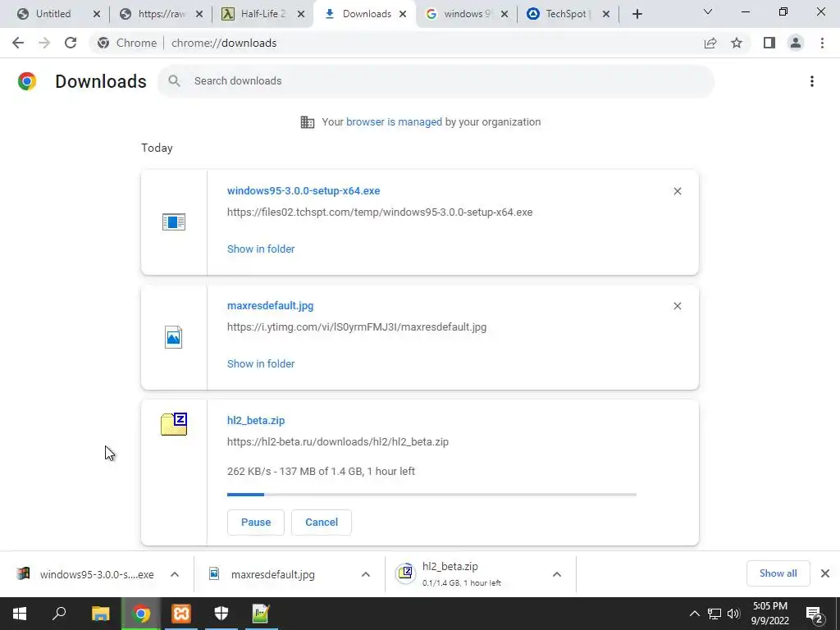
Task: Expand options for hl2_beta.zip on the shelf
Action: pyautogui.click(x=557, y=574)
